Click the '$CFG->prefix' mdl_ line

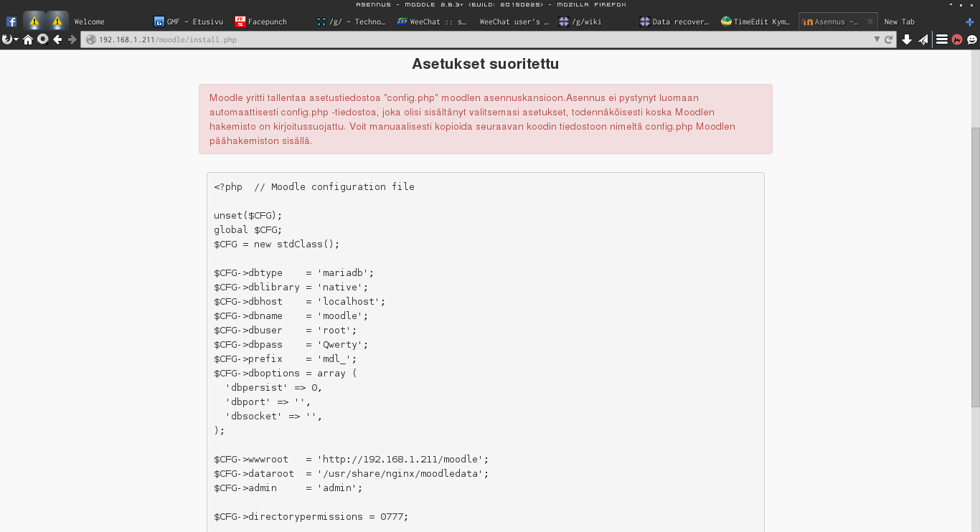point(286,358)
